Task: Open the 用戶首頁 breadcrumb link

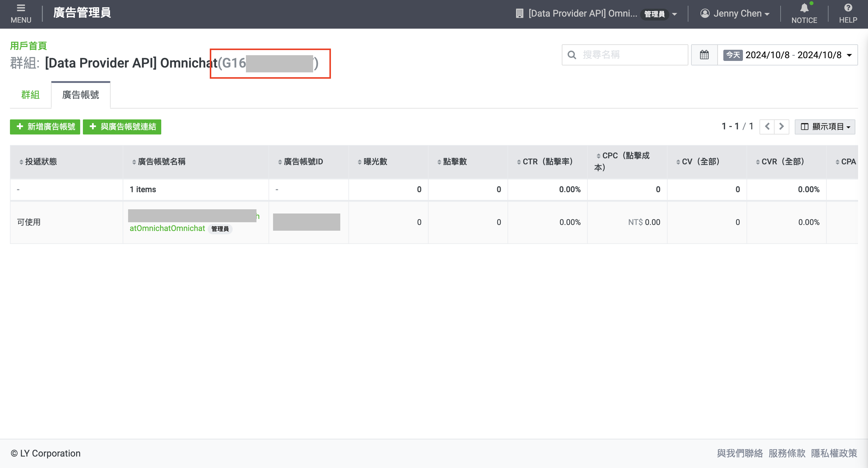Action: 28,46
